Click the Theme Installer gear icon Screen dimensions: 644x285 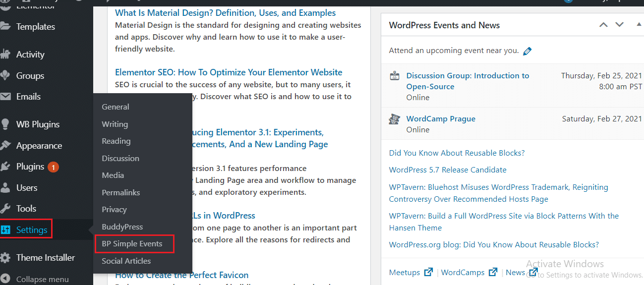(x=5, y=258)
